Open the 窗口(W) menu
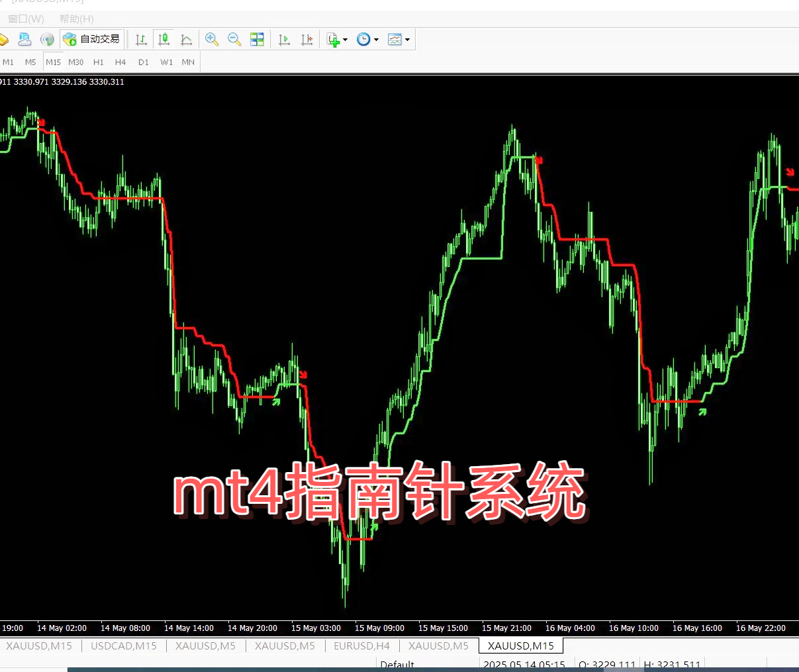 (26, 19)
